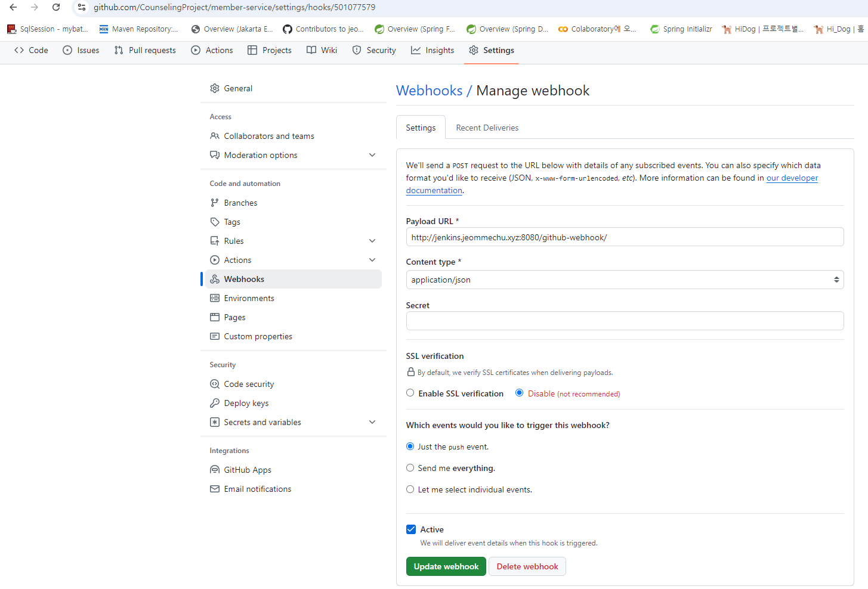Expand the sidebar Actions section chevron
The width and height of the screenshot is (868, 589).
372,260
